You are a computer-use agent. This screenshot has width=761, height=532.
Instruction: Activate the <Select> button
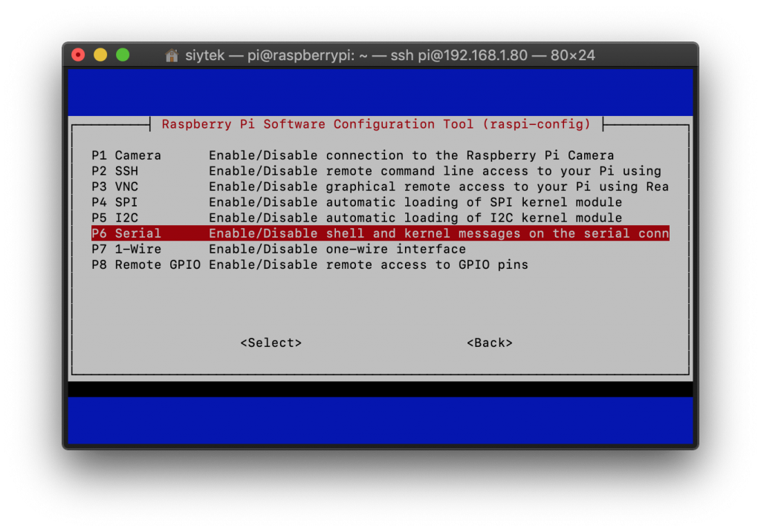click(x=271, y=343)
